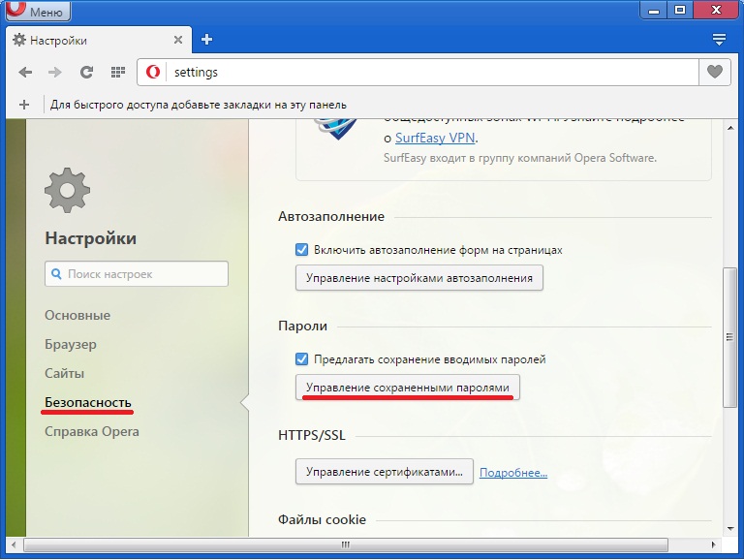Open Speed Dial grid icon
The height and width of the screenshot is (560, 744).
(117, 73)
